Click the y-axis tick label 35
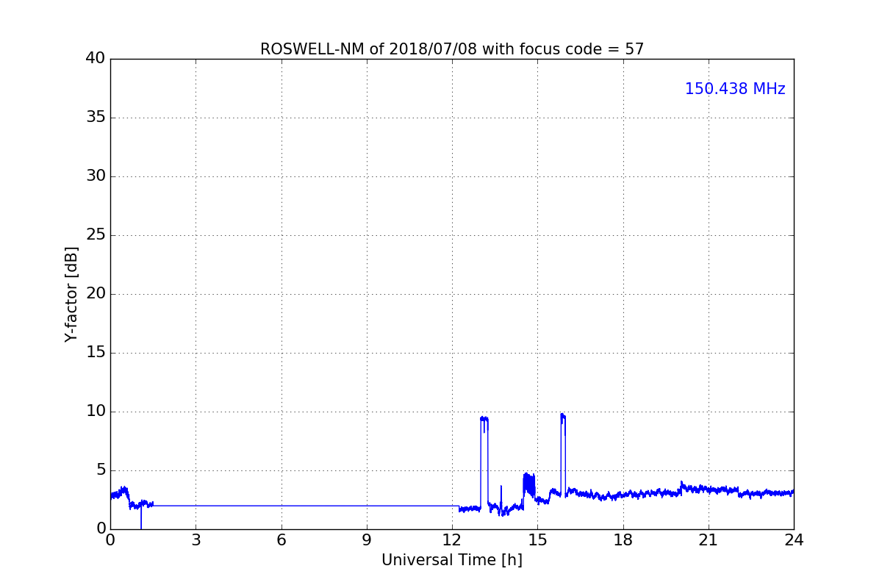The image size is (882, 588). (96, 118)
